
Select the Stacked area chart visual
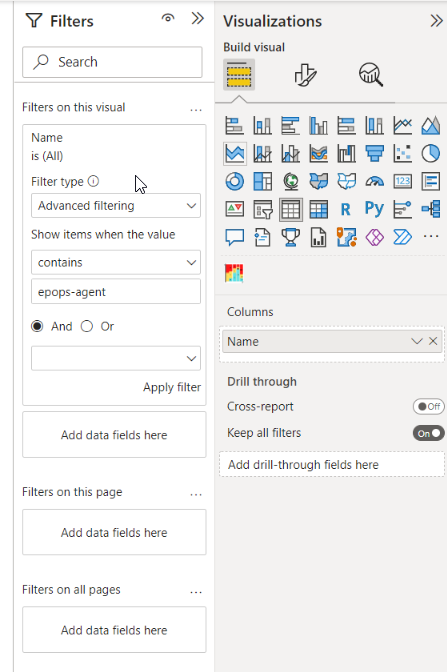234,153
